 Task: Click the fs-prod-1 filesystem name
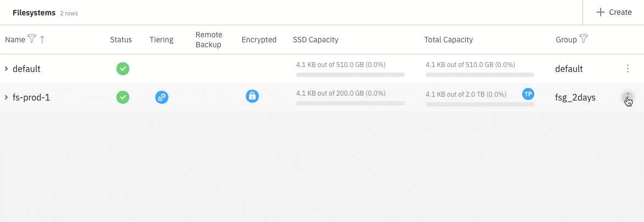coord(31,97)
